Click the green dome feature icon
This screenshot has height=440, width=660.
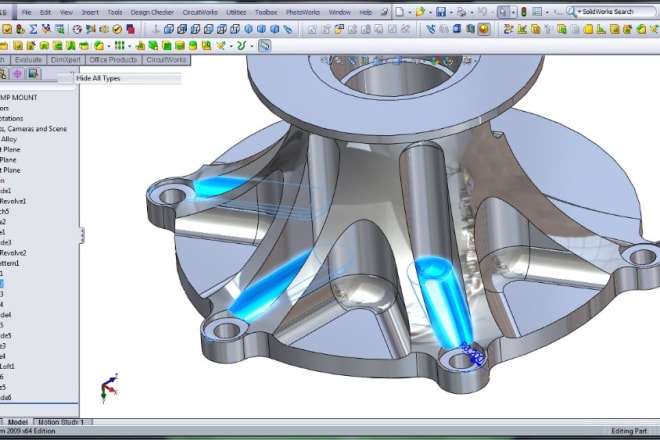click(x=193, y=45)
